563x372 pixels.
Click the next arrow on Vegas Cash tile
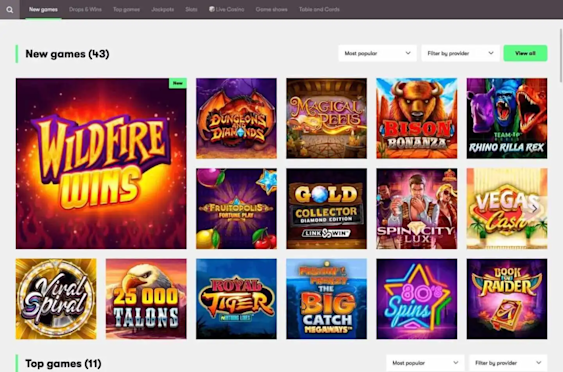pyautogui.click(x=534, y=209)
